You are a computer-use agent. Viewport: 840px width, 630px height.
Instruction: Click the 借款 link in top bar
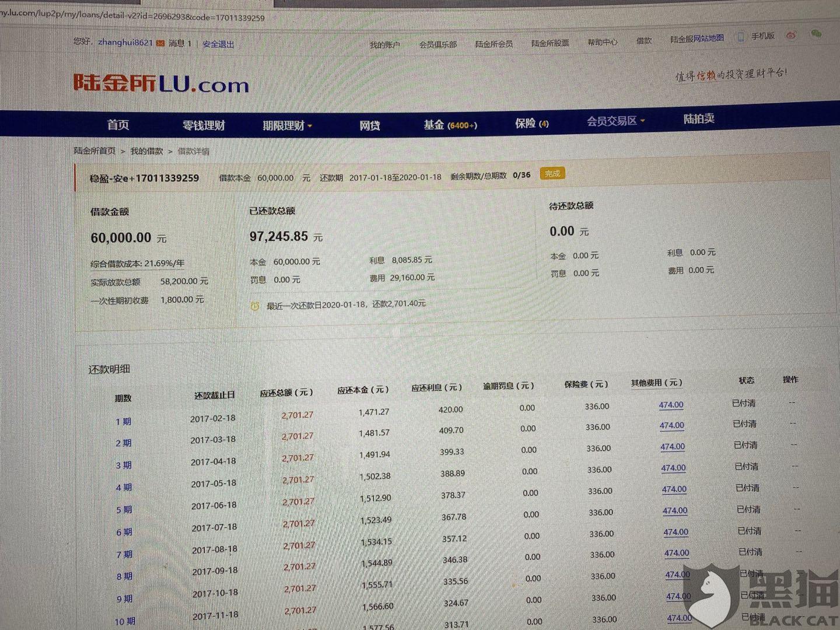click(x=644, y=40)
